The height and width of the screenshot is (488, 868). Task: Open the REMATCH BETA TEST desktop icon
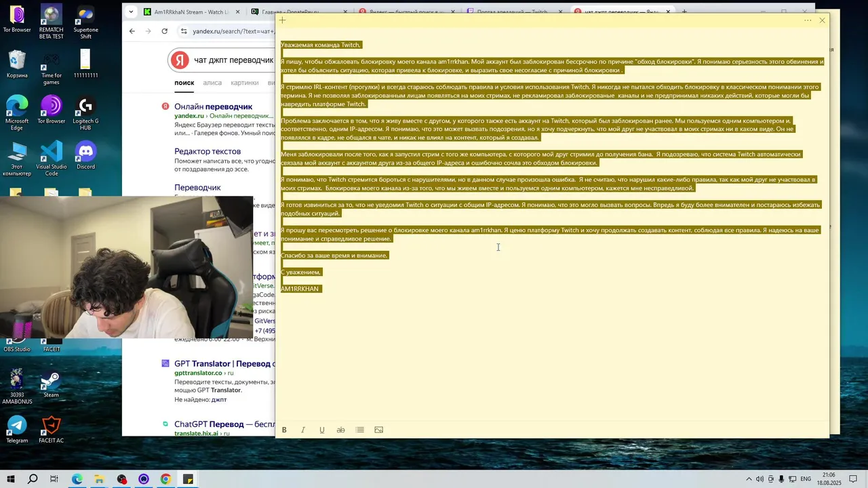click(51, 22)
